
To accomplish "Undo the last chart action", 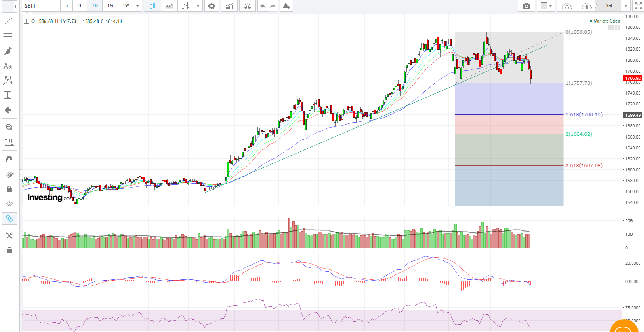I will tap(263, 6).
